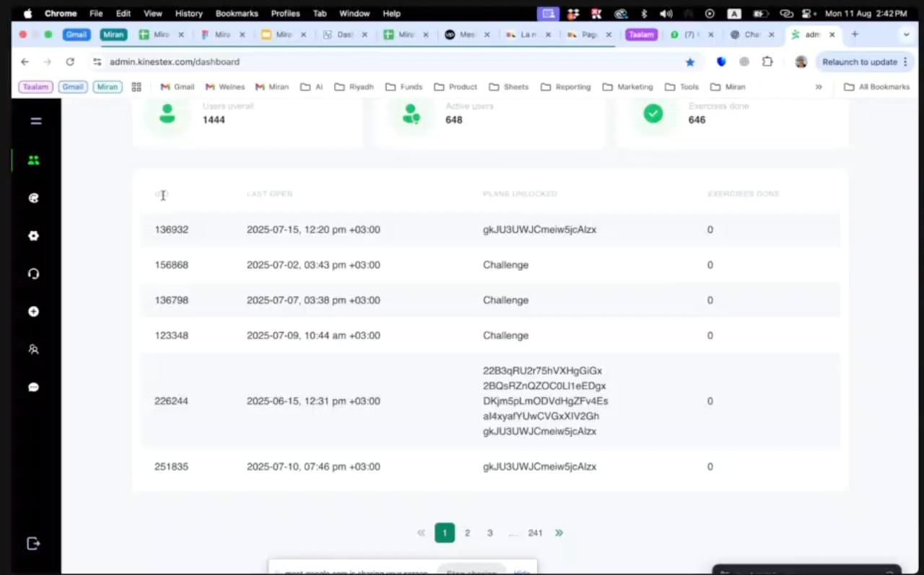Click the volume icon in menu bar

(666, 14)
